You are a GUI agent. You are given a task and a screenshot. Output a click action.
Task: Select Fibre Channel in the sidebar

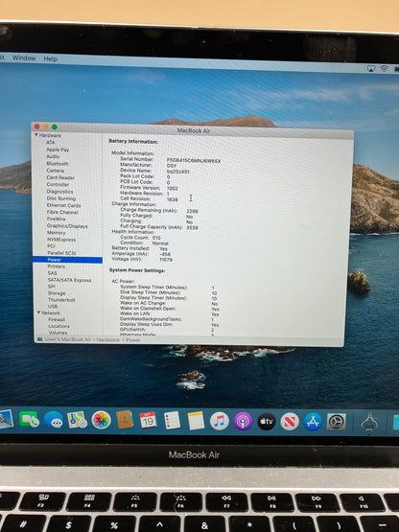click(62, 212)
